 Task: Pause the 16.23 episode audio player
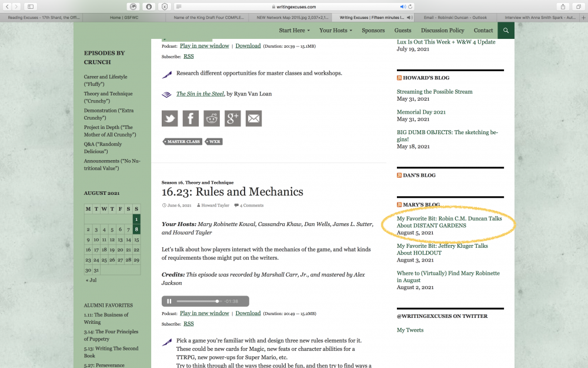(x=169, y=301)
